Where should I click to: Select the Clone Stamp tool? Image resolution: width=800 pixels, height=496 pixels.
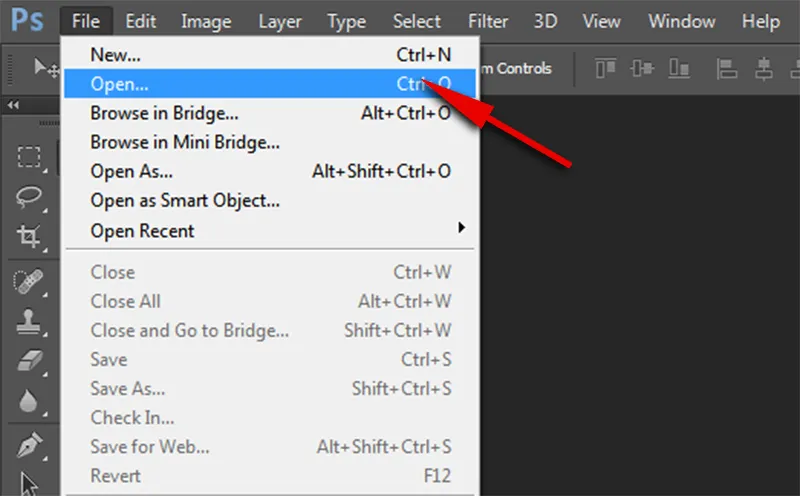tap(29, 321)
